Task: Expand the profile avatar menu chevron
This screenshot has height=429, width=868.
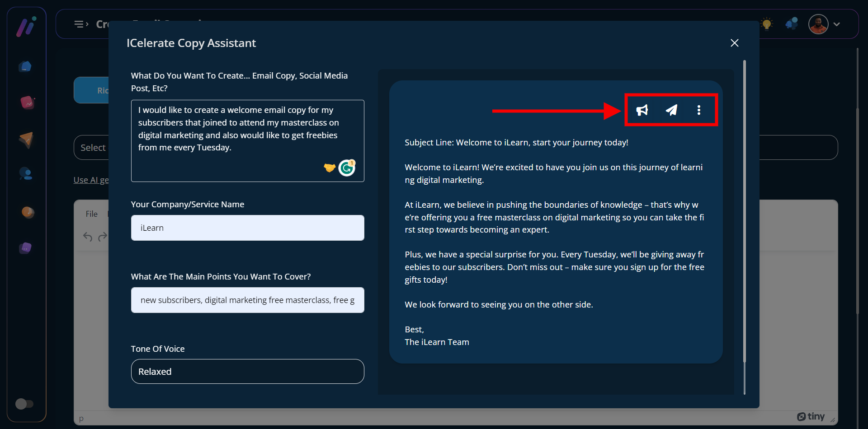Action: pyautogui.click(x=837, y=24)
